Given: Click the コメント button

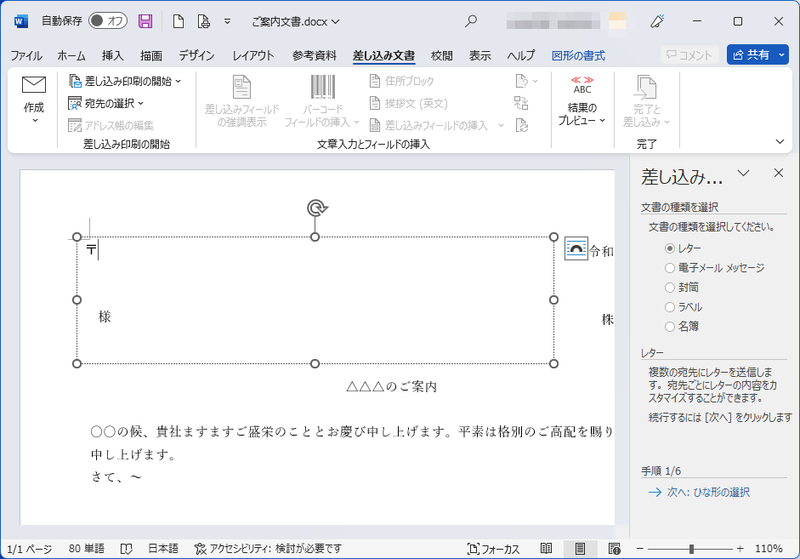Looking at the screenshot, I should tap(690, 55).
